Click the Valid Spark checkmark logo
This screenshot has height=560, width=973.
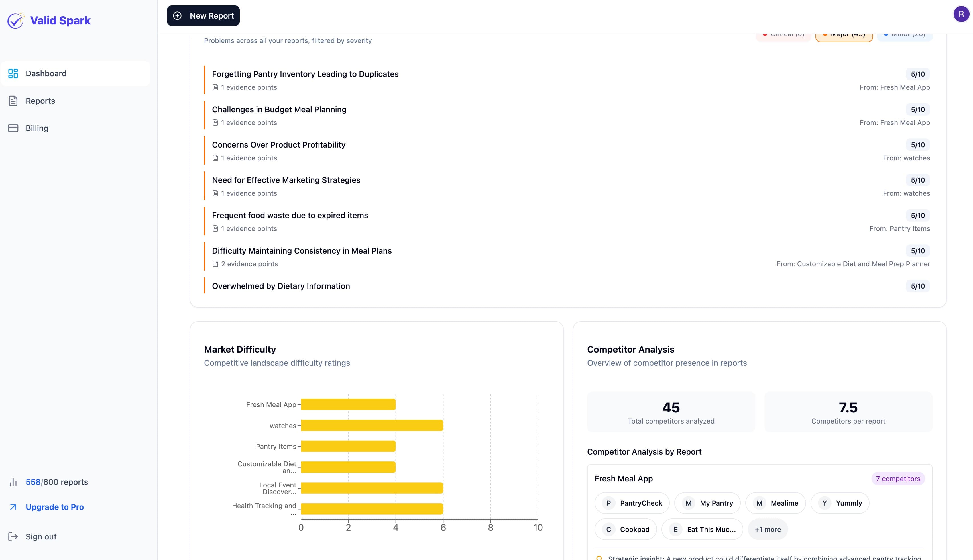pyautogui.click(x=15, y=21)
